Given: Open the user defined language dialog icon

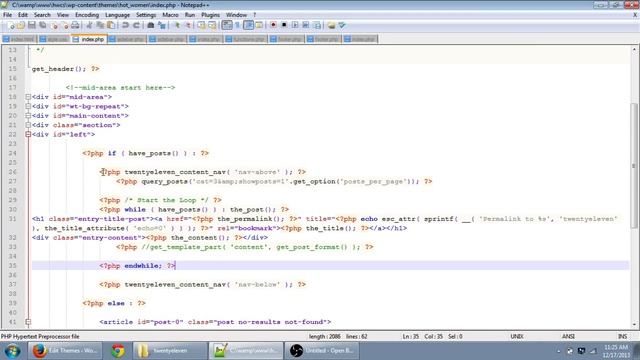Looking at the screenshot, I should (259, 25).
